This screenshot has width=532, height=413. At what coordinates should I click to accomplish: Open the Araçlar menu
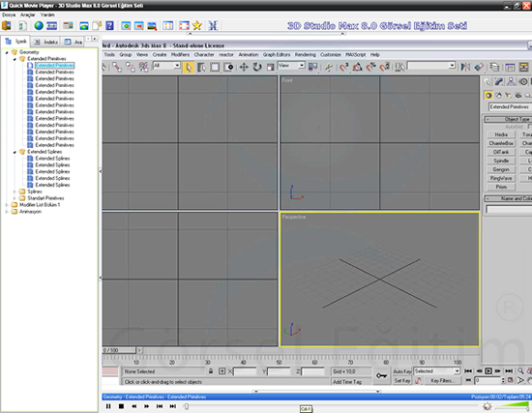pyautogui.click(x=28, y=15)
